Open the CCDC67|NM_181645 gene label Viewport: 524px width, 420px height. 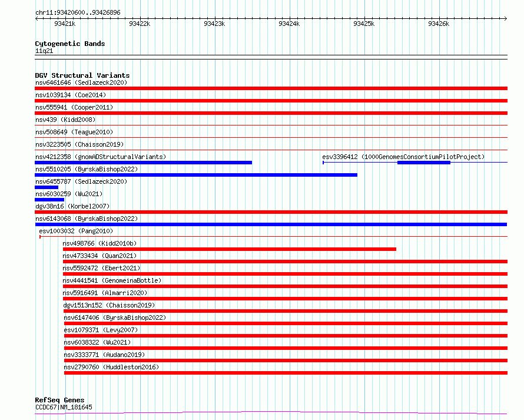click(x=64, y=407)
